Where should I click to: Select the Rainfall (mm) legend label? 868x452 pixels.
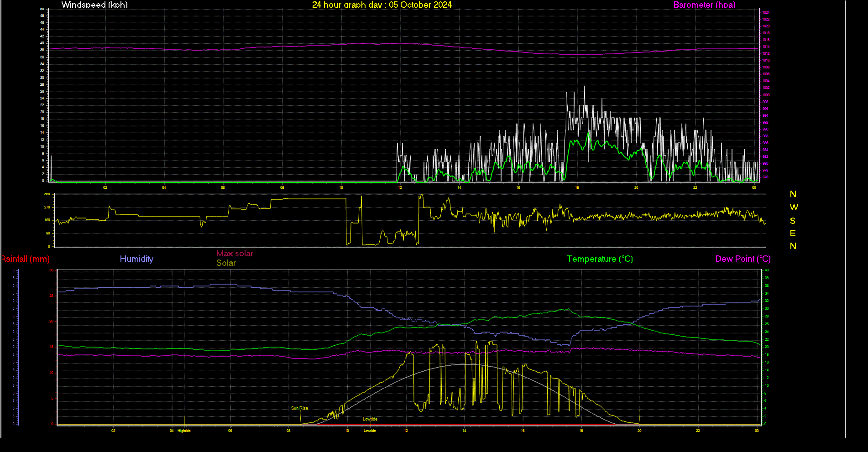25,259
